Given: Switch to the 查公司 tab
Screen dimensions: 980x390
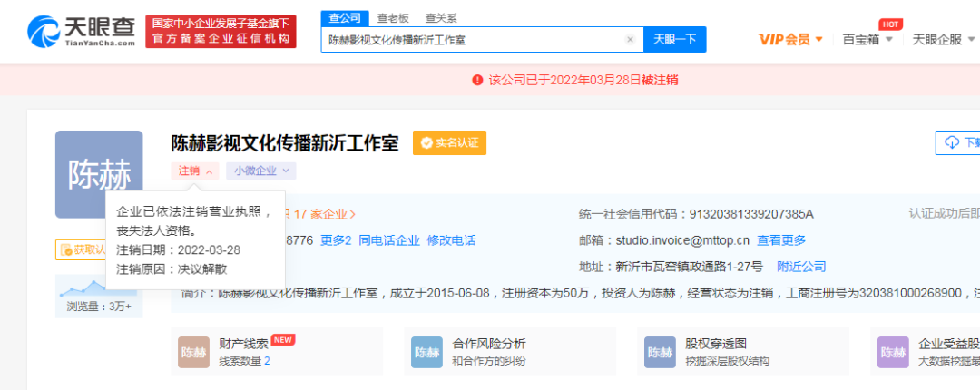Looking at the screenshot, I should [345, 18].
